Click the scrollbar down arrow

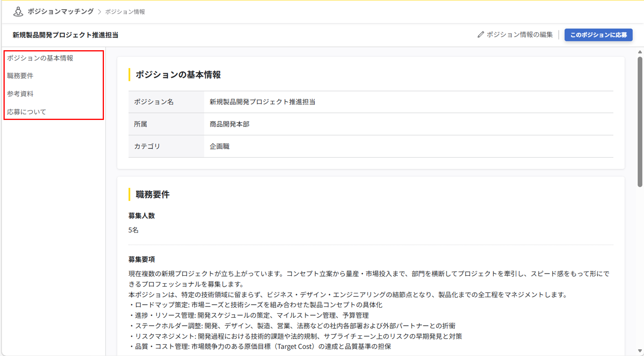[x=640, y=351]
